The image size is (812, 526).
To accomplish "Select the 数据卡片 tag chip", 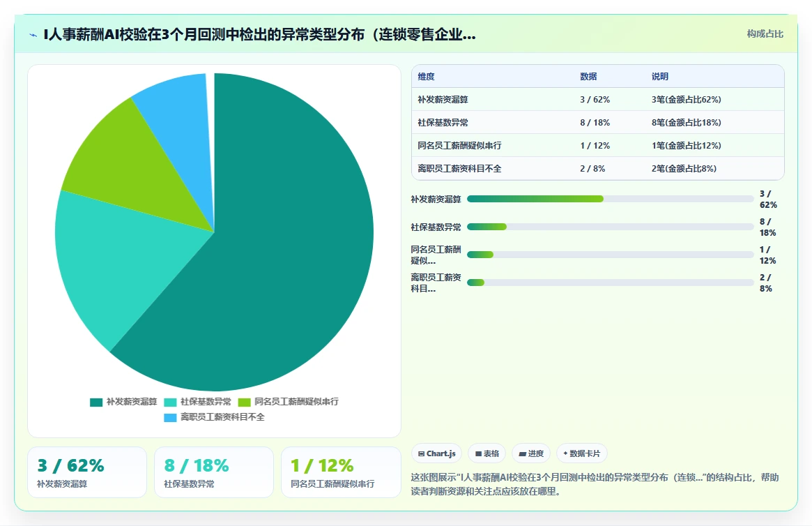I will [581, 453].
